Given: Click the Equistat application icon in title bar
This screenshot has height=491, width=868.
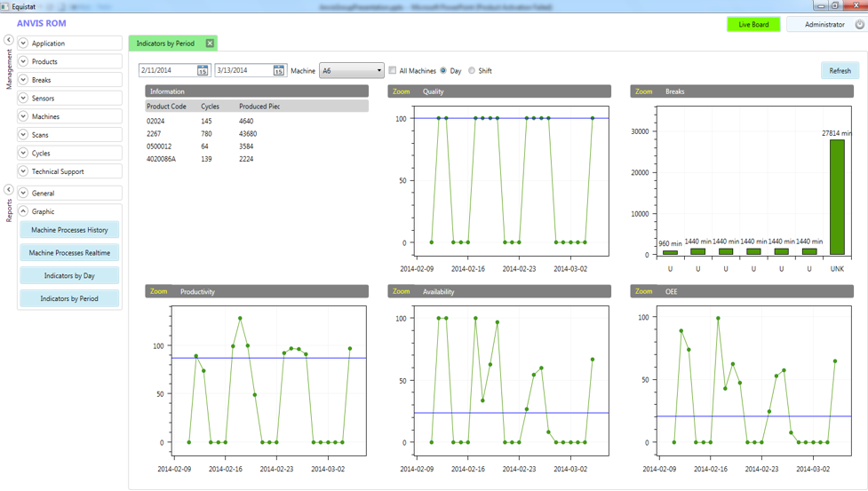Looking at the screenshot, I should (5, 6).
